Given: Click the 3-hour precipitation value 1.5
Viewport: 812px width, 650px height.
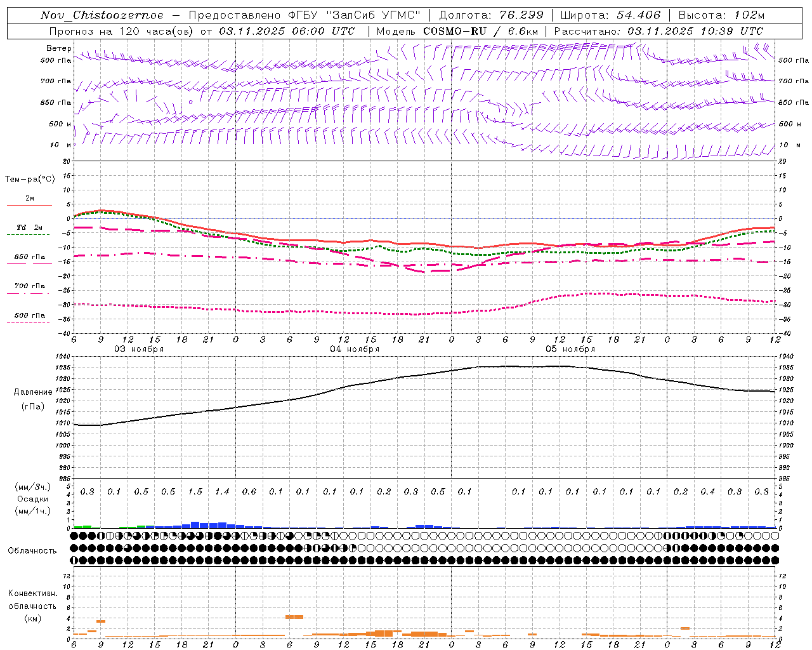Looking at the screenshot, I should (x=195, y=492).
